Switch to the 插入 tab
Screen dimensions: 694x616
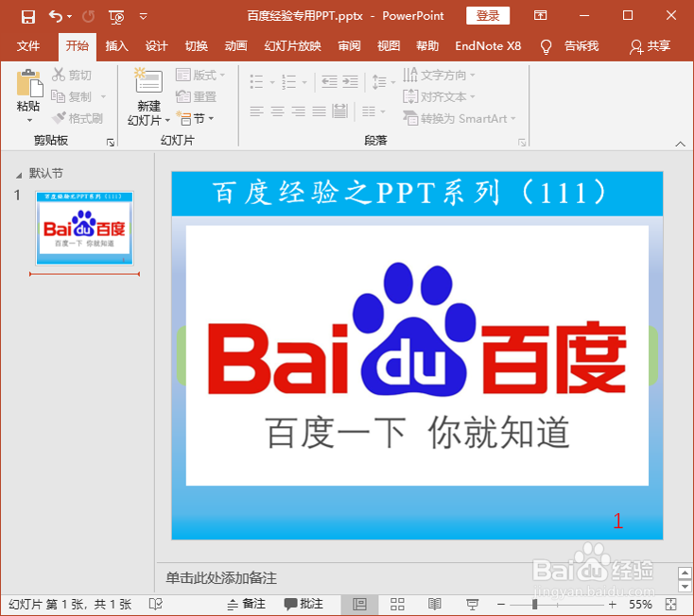[x=117, y=46]
